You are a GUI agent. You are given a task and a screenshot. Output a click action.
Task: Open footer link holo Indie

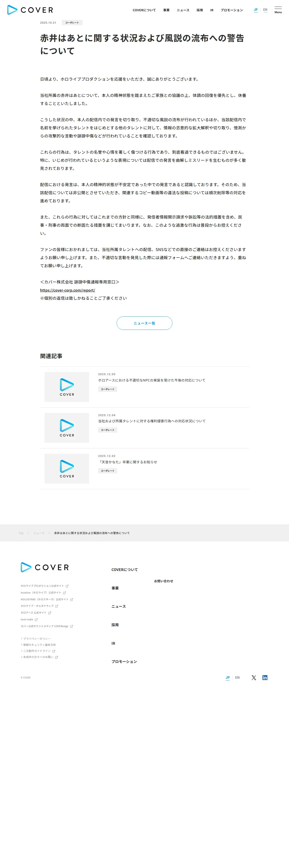tap(27, 620)
